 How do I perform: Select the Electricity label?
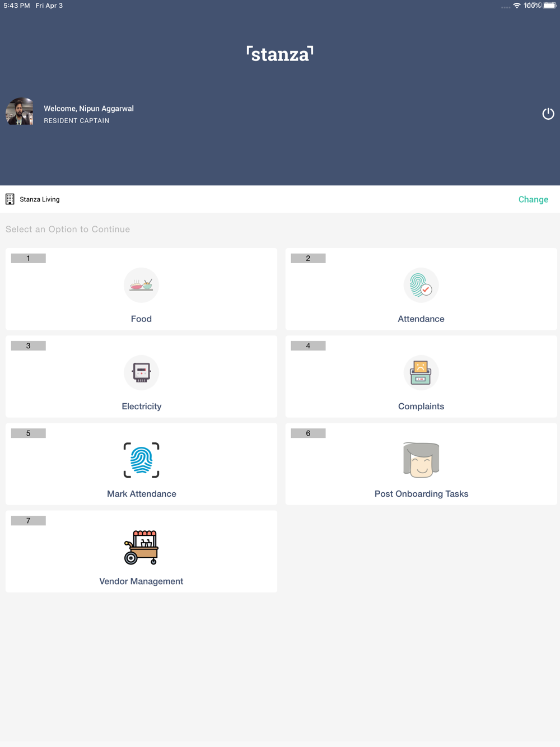point(142,406)
